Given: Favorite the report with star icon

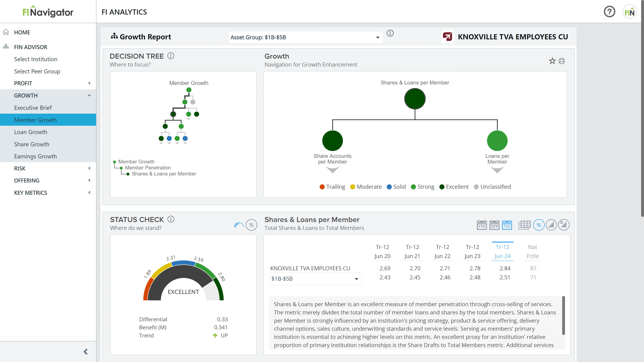Looking at the screenshot, I should coord(552,61).
